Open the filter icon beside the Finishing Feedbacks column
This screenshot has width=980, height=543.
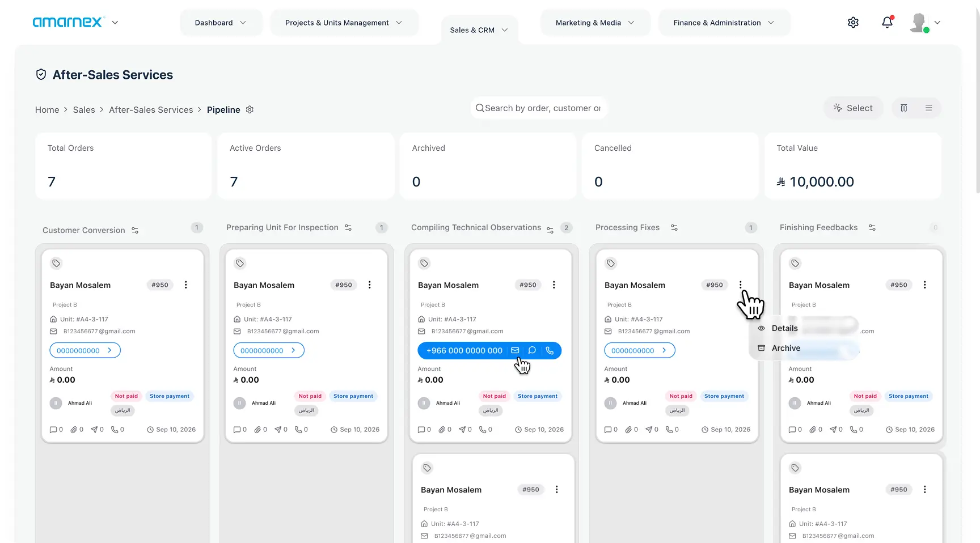tap(872, 227)
